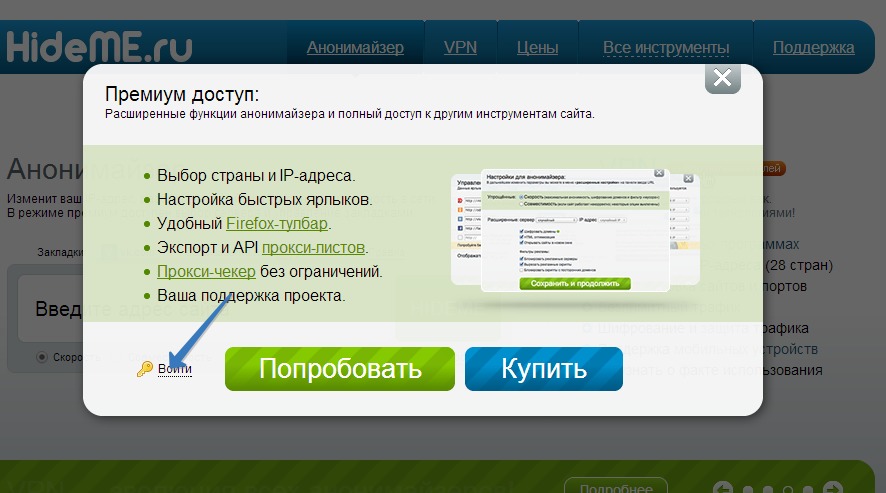Screen dimensions: 886x493
Task: Click the Подробнее button in the green banner
Action: click(616, 487)
